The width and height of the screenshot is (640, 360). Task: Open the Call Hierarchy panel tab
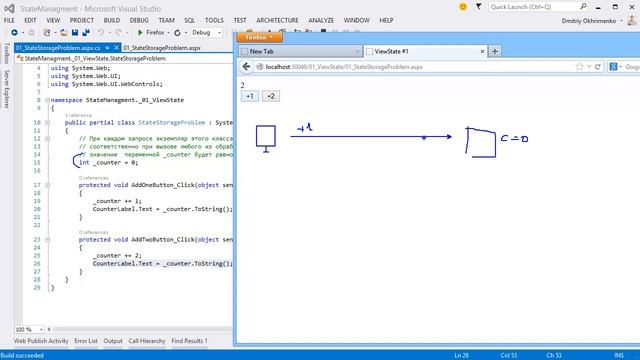point(147,341)
